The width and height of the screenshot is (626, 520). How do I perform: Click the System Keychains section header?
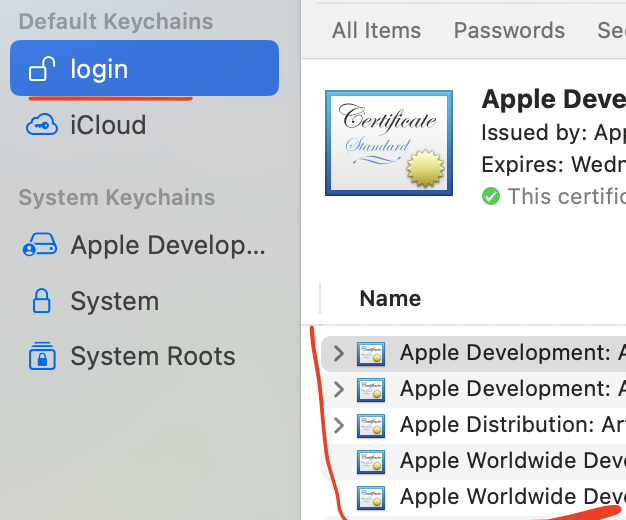pos(117,197)
